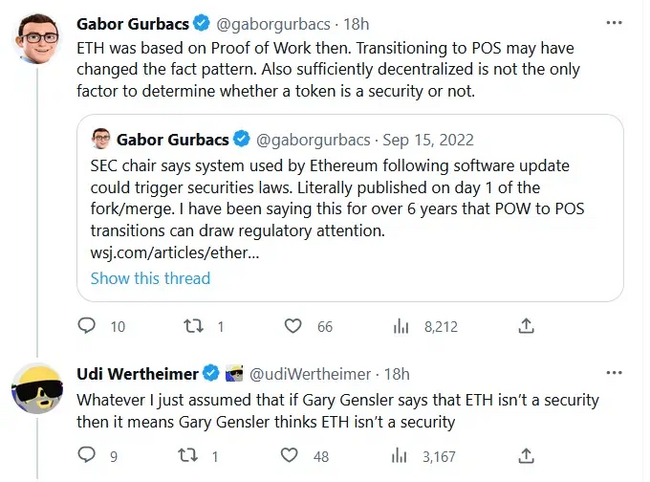
Task: Reply to Udi Wertheimer's tweet
Action: point(87,455)
